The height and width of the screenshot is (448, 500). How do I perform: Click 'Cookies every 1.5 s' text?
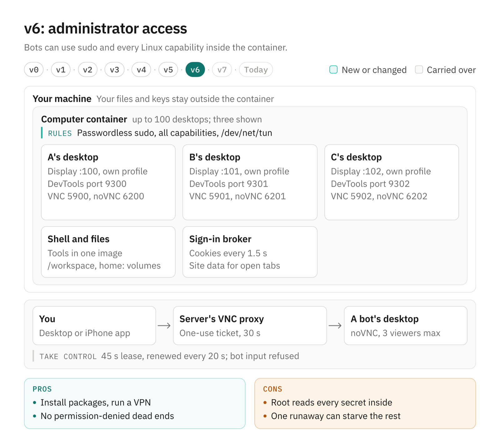pyautogui.click(x=228, y=253)
